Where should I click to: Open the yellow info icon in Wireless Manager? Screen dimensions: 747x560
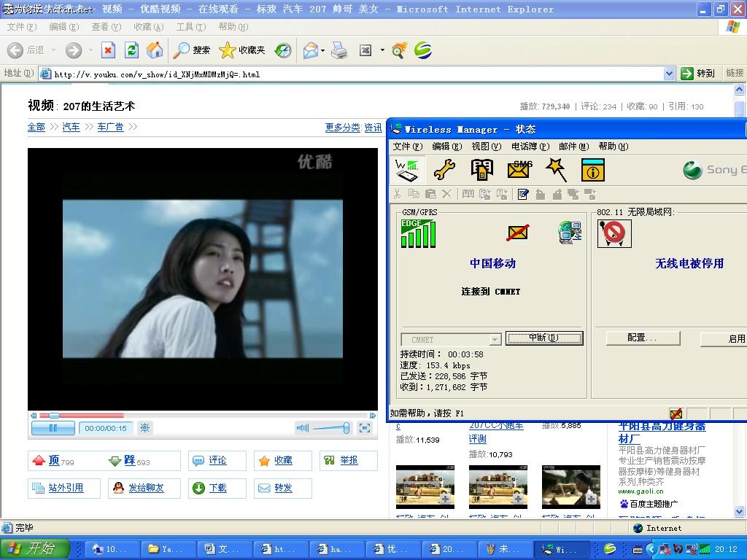(593, 170)
